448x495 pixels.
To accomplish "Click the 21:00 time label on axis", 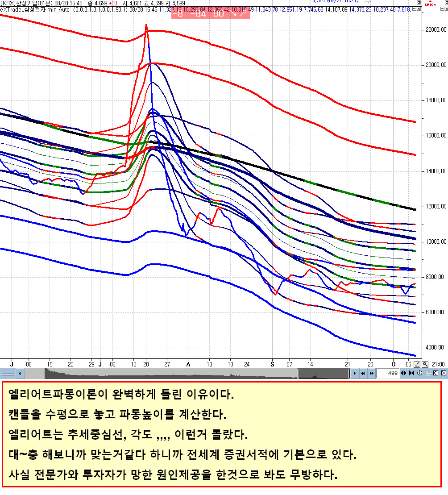I will pyautogui.click(x=438, y=364).
